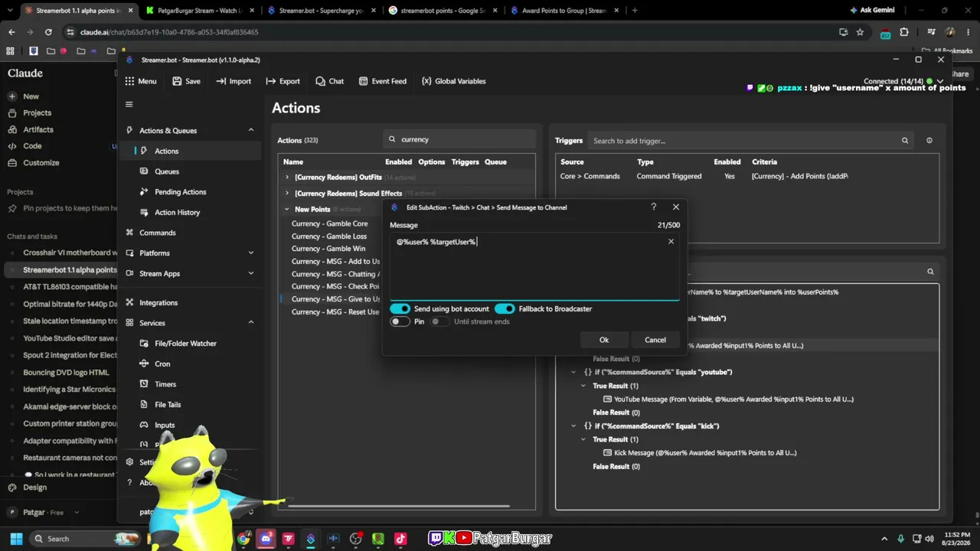Expand [Currency Redeems] OutFits group
The width and height of the screenshot is (980, 551).
[x=287, y=177]
